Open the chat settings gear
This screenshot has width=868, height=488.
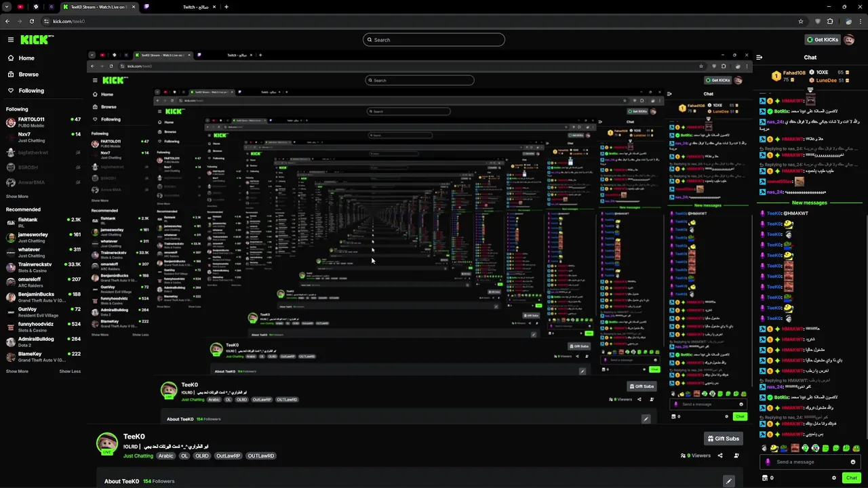click(x=834, y=478)
